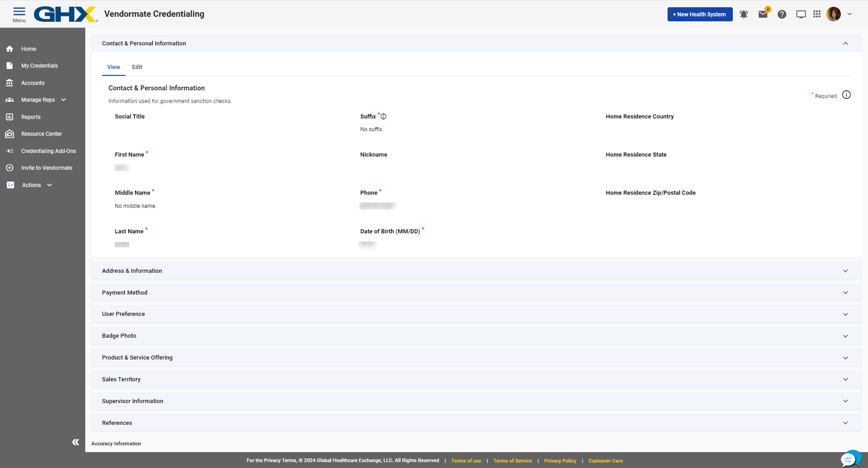Screen dimensions: 868x468
Task: Click the Invite to Vendormate plus icon
Action: [10, 168]
